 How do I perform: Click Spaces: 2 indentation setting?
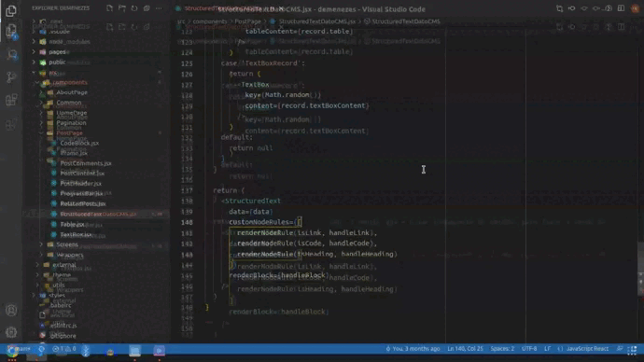pyautogui.click(x=502, y=348)
